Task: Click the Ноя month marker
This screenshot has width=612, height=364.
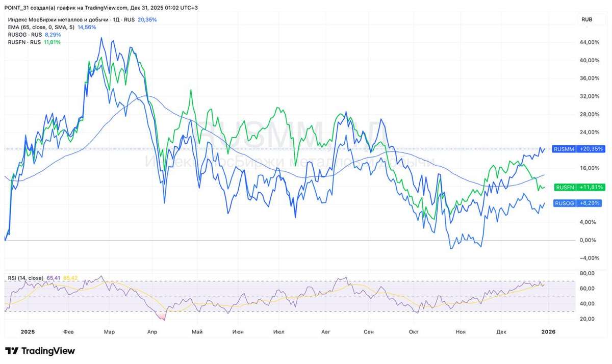Action: [461, 332]
